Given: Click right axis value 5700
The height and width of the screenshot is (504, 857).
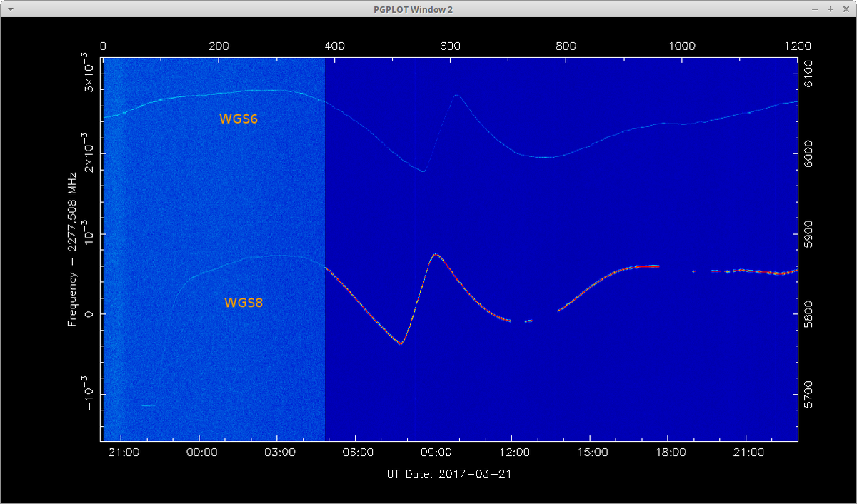Looking at the screenshot, I should (x=810, y=394).
